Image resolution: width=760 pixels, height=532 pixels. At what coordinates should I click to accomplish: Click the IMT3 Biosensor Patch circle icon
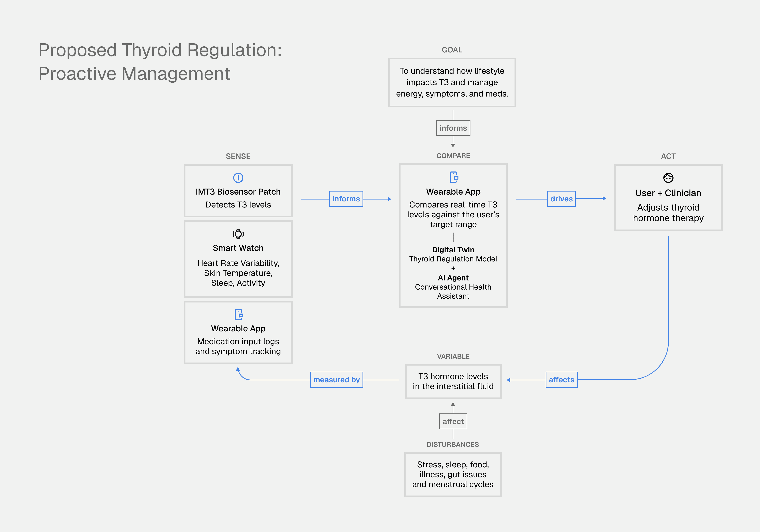238,178
